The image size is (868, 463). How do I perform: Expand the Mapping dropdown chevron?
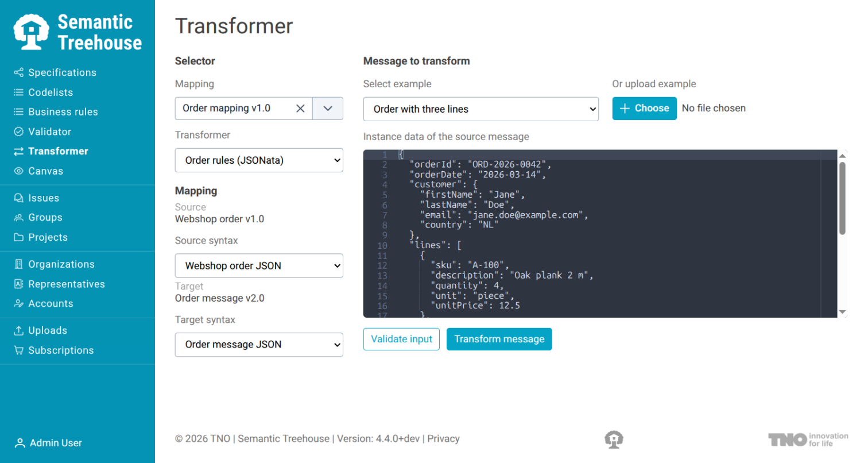click(328, 109)
